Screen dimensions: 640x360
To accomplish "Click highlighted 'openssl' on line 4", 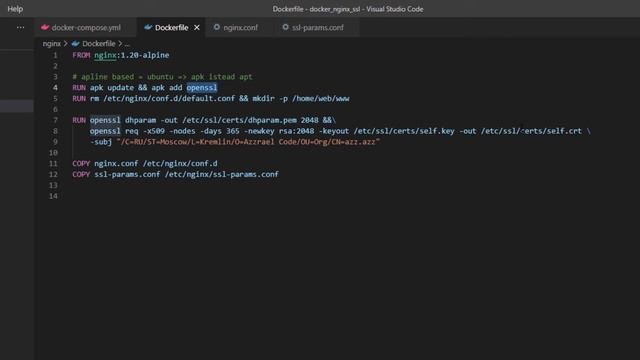I will click(x=202, y=88).
